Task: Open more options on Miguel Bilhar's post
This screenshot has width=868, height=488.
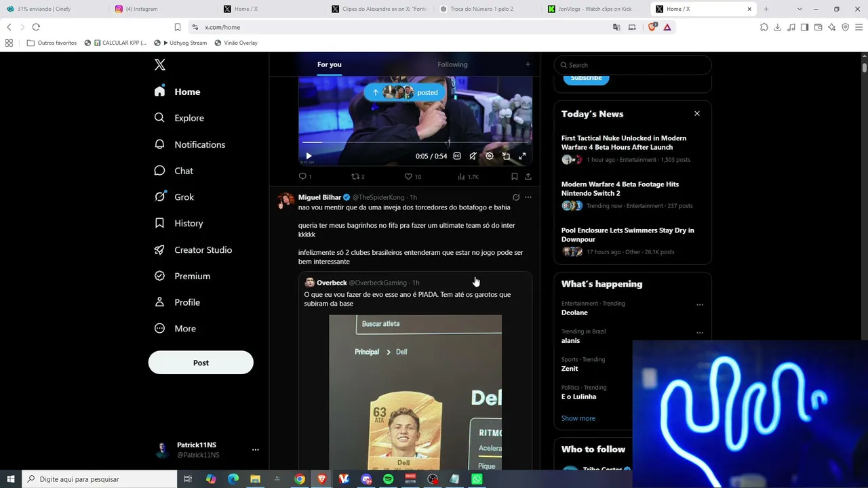Action: [528, 197]
